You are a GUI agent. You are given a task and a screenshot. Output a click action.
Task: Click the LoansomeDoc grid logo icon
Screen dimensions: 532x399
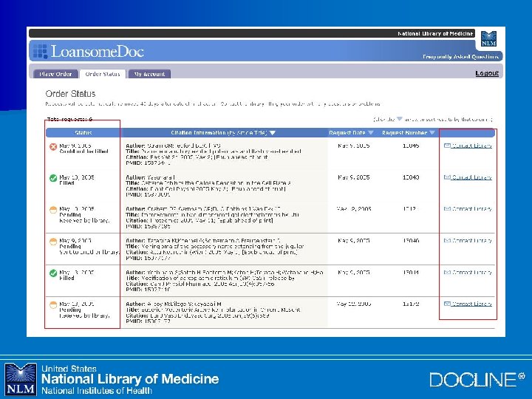point(41,51)
